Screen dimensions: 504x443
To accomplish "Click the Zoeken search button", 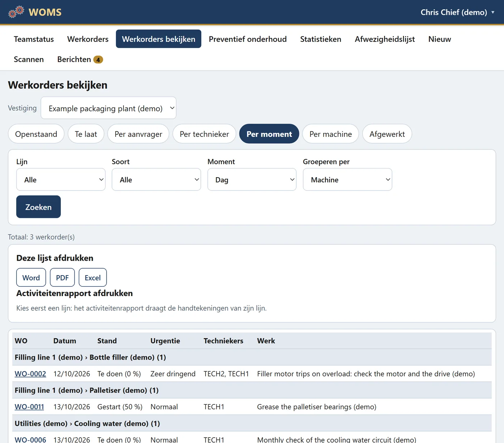I will tap(39, 207).
